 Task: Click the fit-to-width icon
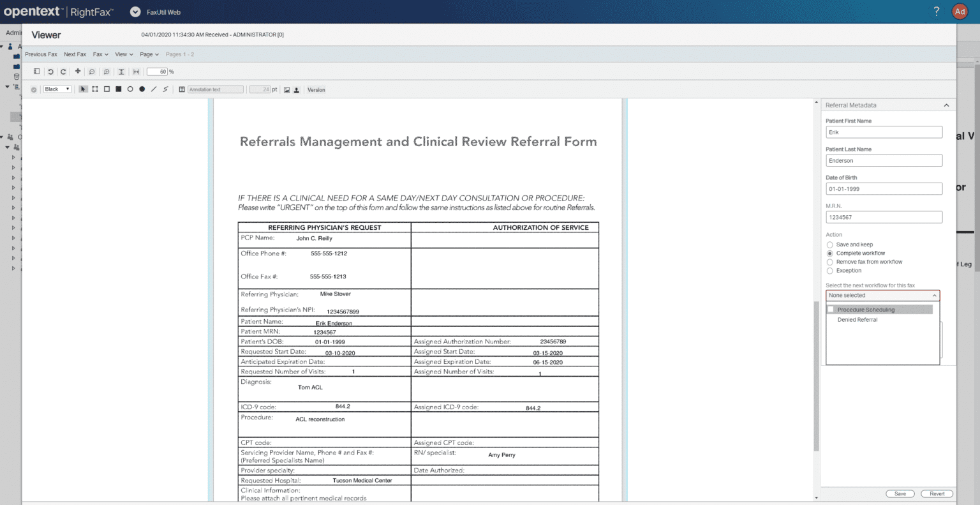pyautogui.click(x=135, y=72)
